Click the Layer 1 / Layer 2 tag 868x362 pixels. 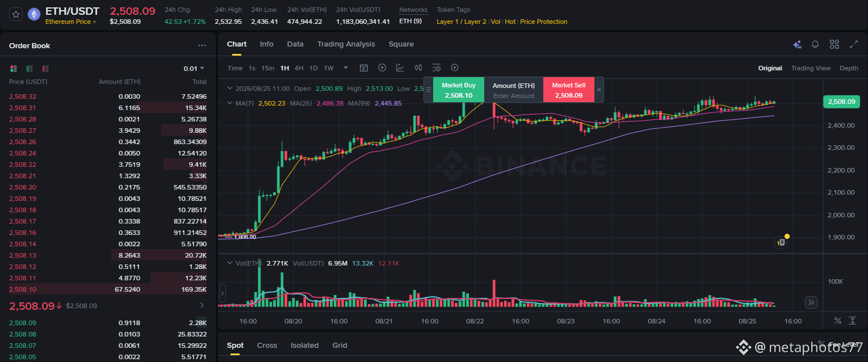click(x=462, y=22)
